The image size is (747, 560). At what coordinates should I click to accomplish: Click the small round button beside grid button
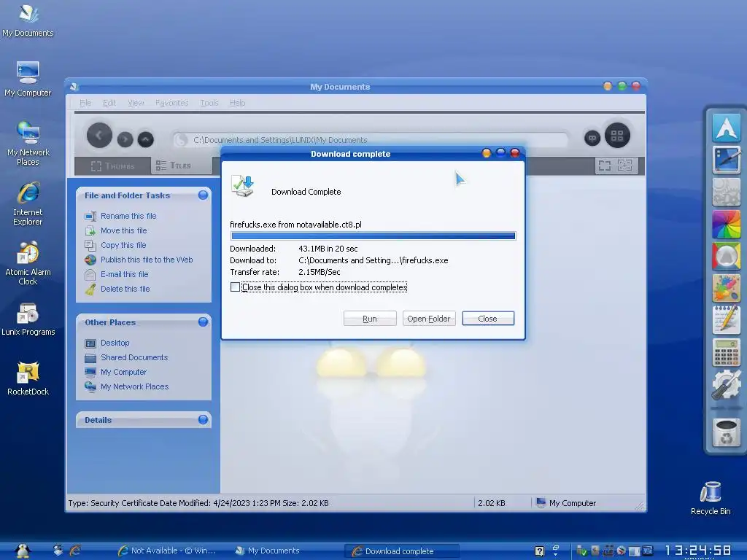(592, 138)
